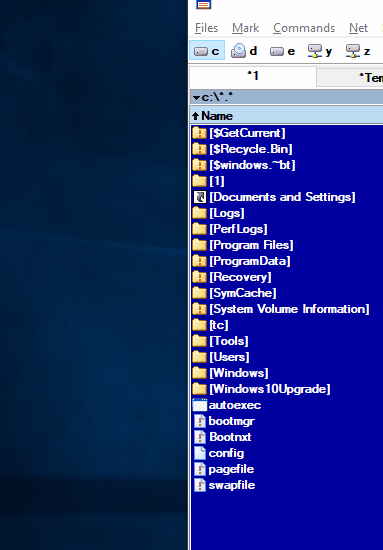Select the [SymCache] folder name

tap(243, 293)
